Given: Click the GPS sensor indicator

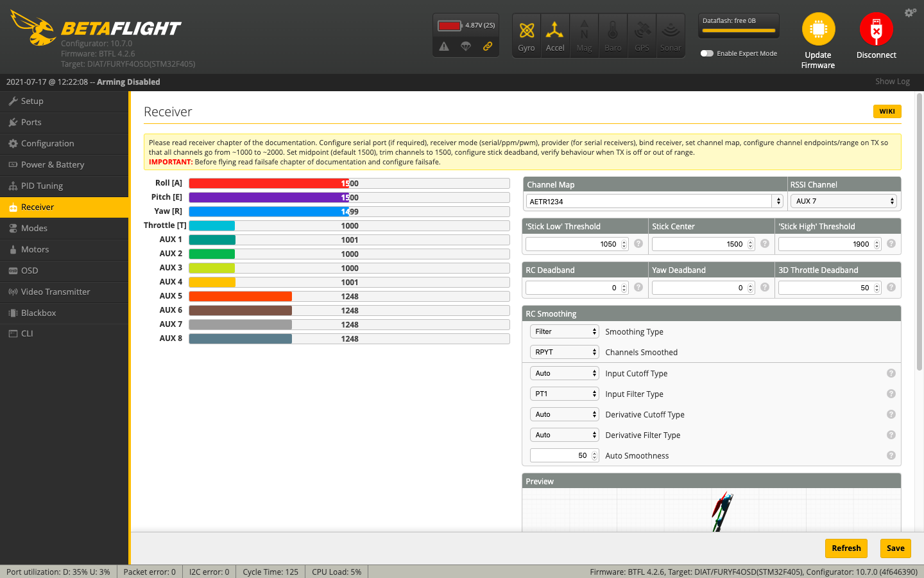Looking at the screenshot, I should pos(642,35).
